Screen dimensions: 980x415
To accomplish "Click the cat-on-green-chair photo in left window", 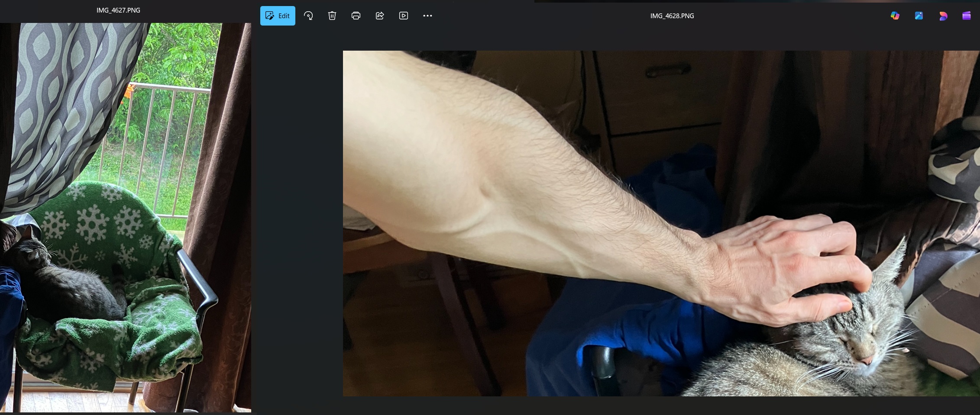I will 126,218.
